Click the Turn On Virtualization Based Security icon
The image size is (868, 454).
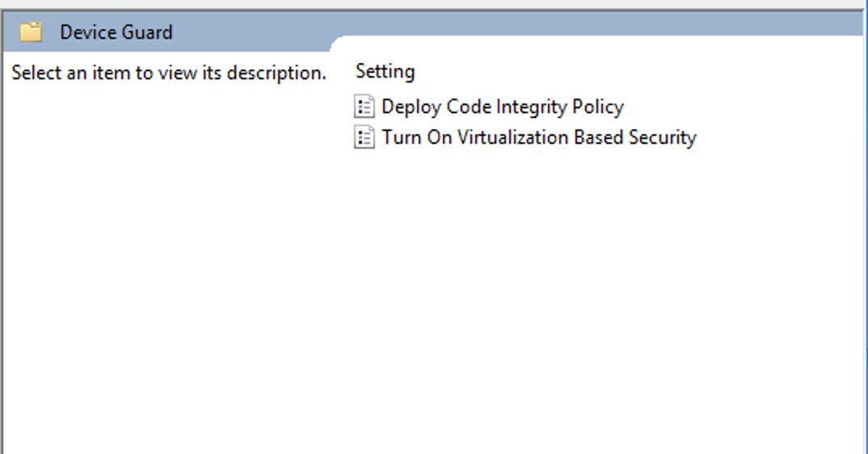tap(364, 137)
